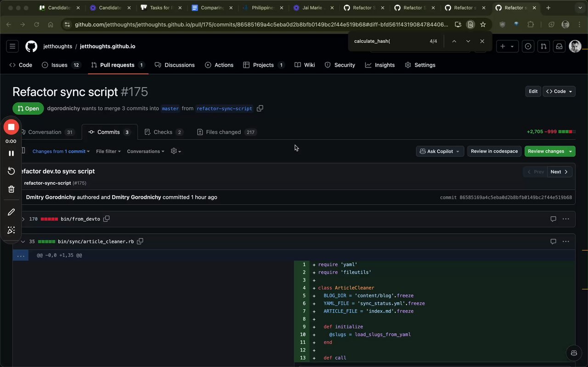Copy the refactor-sync-script branch name
The image size is (588, 367).
pos(260,108)
